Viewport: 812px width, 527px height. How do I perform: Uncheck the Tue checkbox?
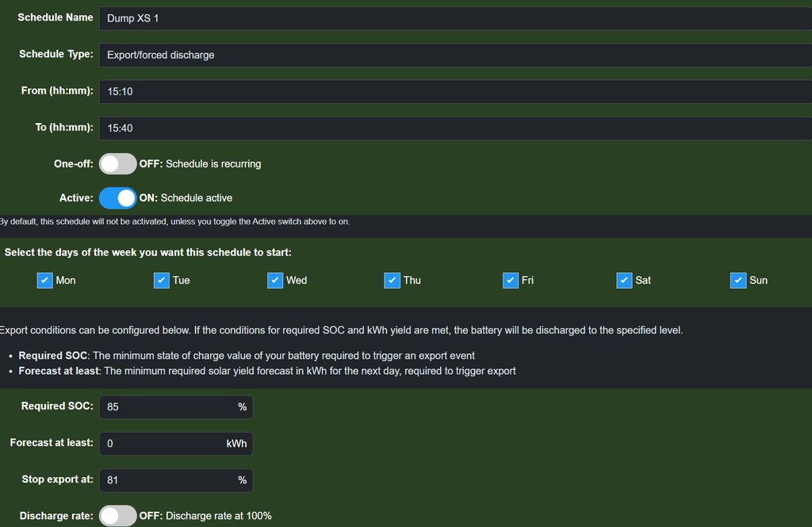(161, 280)
